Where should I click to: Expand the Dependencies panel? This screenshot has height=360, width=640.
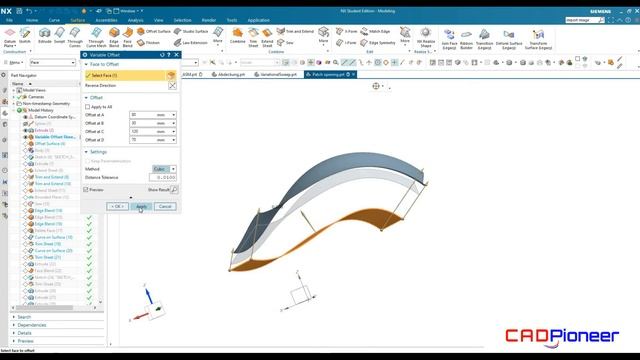pyautogui.click(x=14, y=325)
